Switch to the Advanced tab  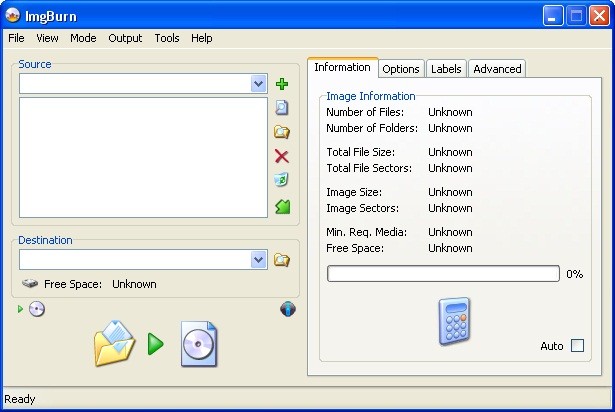(497, 69)
